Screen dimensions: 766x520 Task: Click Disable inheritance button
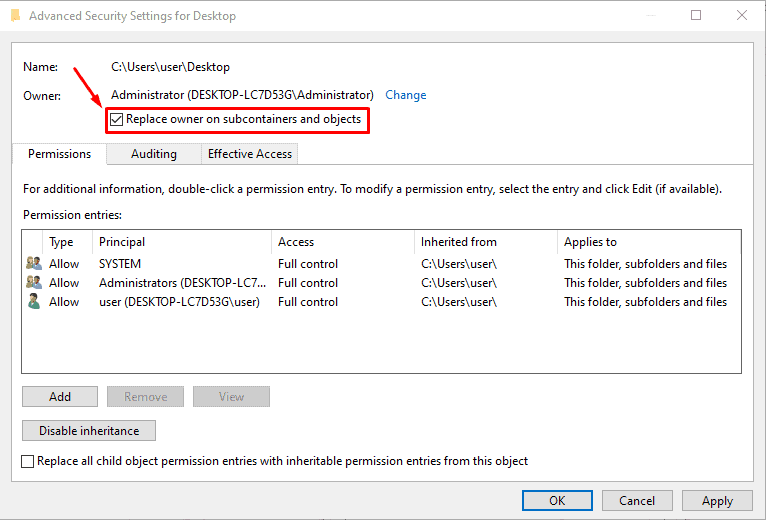89,431
